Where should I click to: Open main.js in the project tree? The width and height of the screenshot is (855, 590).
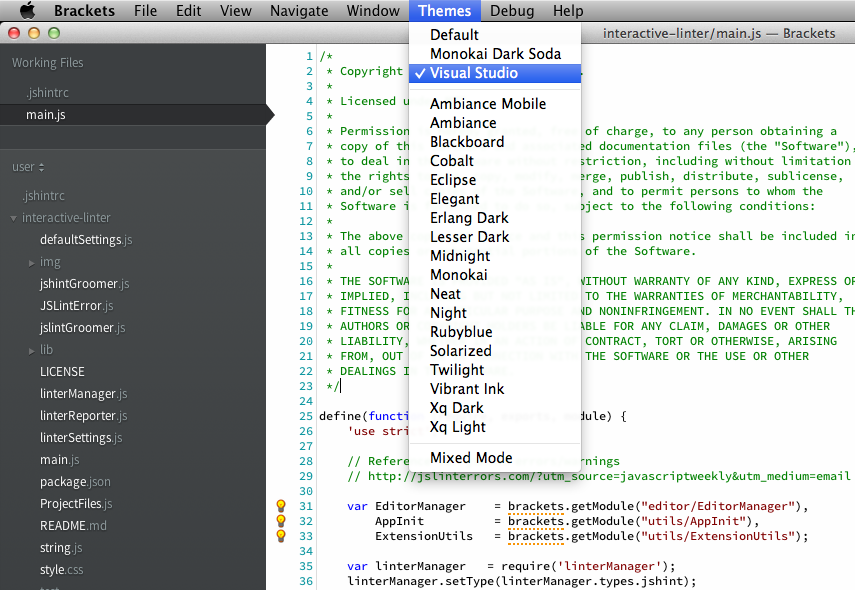tap(59, 460)
